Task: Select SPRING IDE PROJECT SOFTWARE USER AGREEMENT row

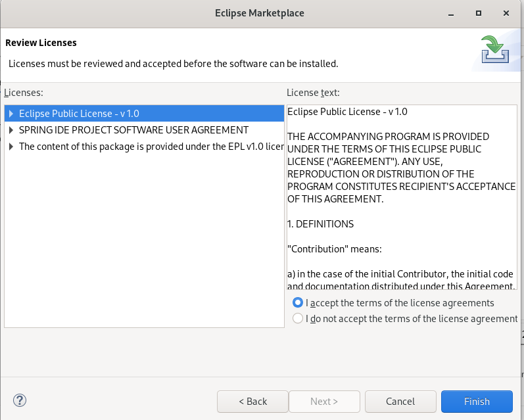Action: pos(145,130)
